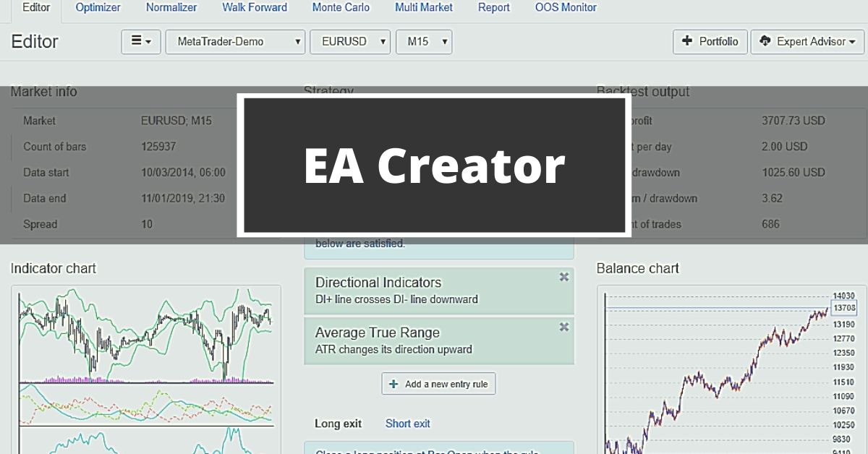Open the Monte Carlo tab
868x454 pixels.
click(341, 7)
